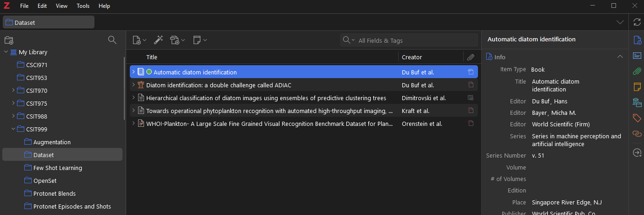Collapse the Info section chevron
Image resolution: width=644 pixels, height=215 pixels.
pyautogui.click(x=620, y=57)
